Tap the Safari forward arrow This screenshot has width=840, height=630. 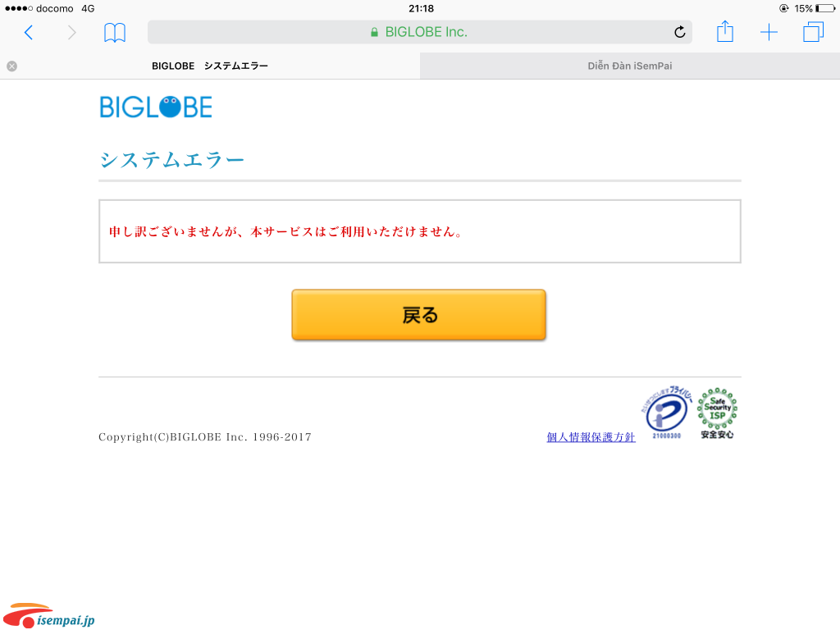(72, 33)
